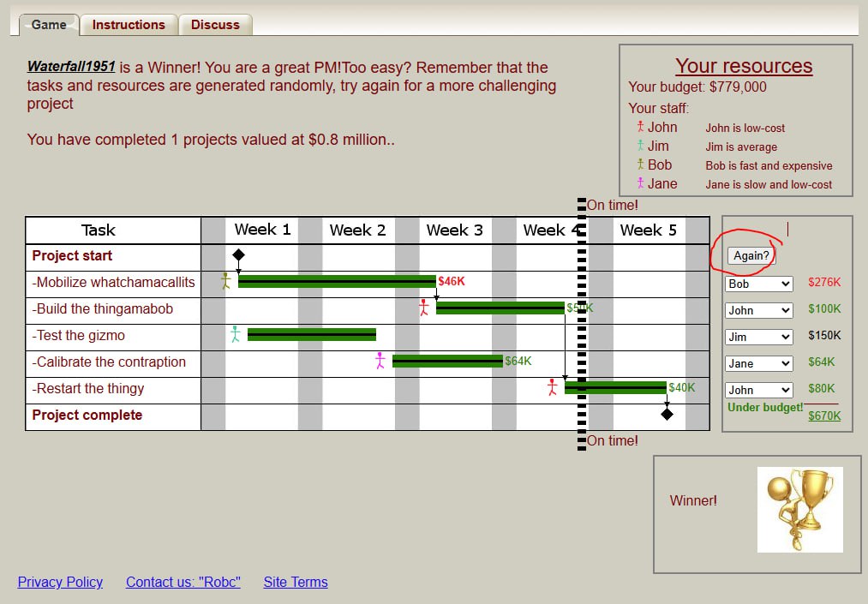
Task: Click the Mobilize whatchamacallits green task bar
Action: coord(336,281)
